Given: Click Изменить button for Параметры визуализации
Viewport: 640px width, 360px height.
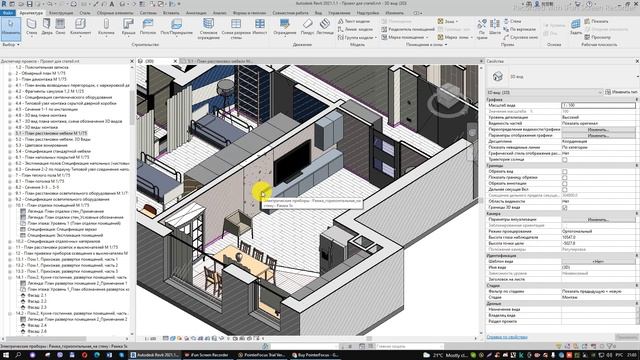Looking at the screenshot, I should pyautogui.click(x=598, y=220).
